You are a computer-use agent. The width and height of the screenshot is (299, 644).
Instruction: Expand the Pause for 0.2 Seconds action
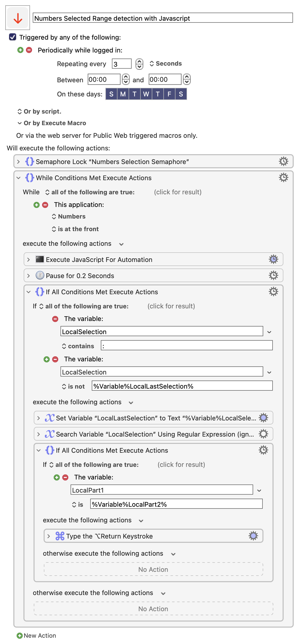(x=28, y=276)
